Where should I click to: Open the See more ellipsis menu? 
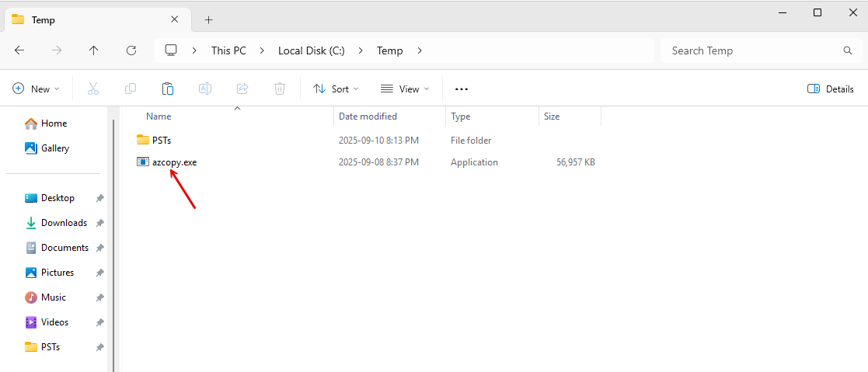coord(462,89)
